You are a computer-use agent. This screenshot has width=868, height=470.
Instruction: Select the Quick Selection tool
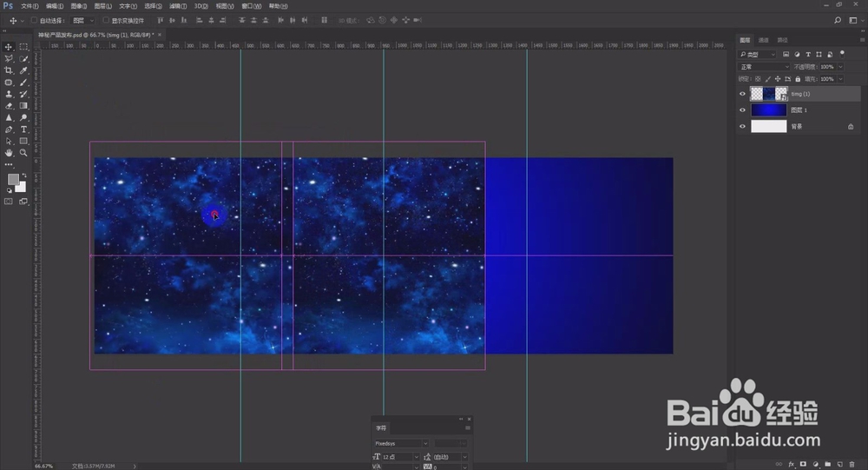[x=23, y=59]
